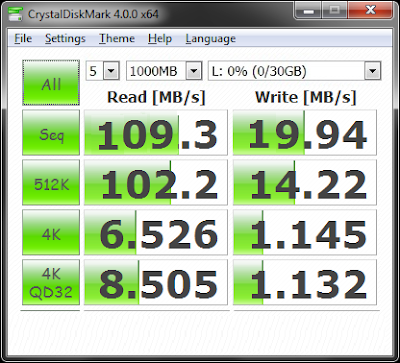The image size is (400, 363).
Task: Open the Theme menu
Action: pyautogui.click(x=117, y=39)
